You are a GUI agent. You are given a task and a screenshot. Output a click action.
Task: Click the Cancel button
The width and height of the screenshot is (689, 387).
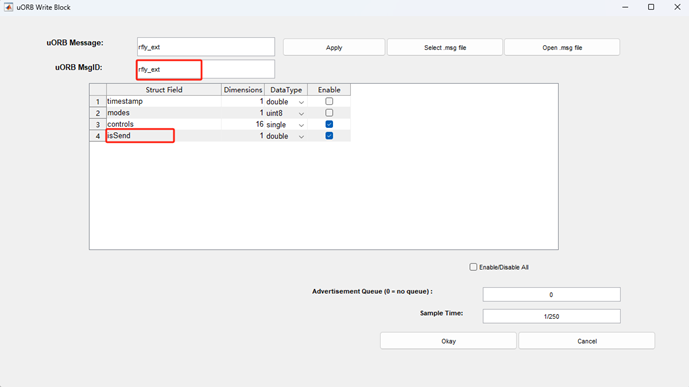(587, 341)
